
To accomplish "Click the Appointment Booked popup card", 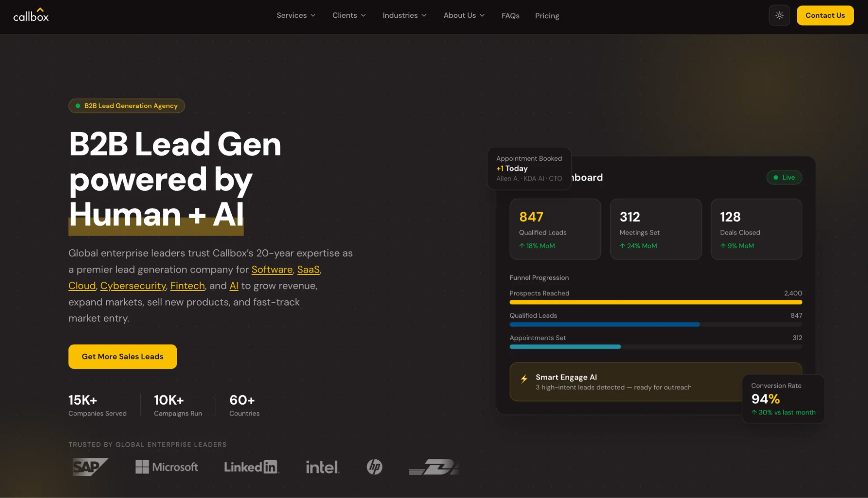I will point(529,168).
